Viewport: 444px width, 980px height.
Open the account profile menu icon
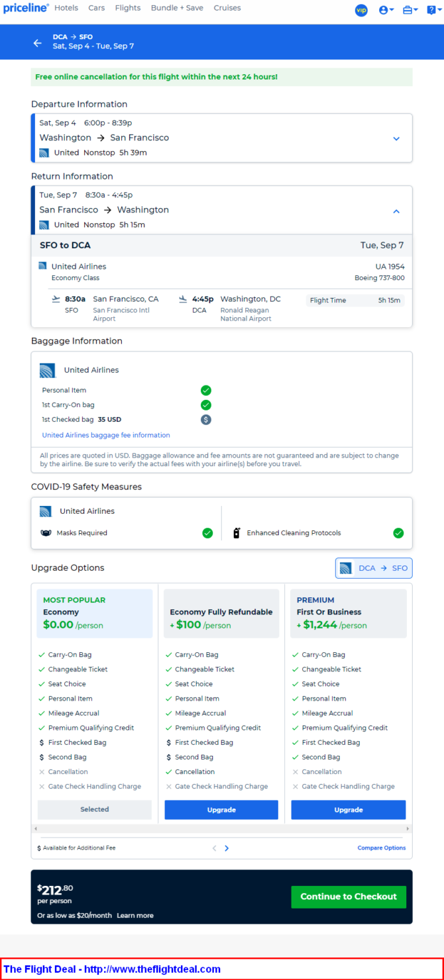(x=386, y=10)
